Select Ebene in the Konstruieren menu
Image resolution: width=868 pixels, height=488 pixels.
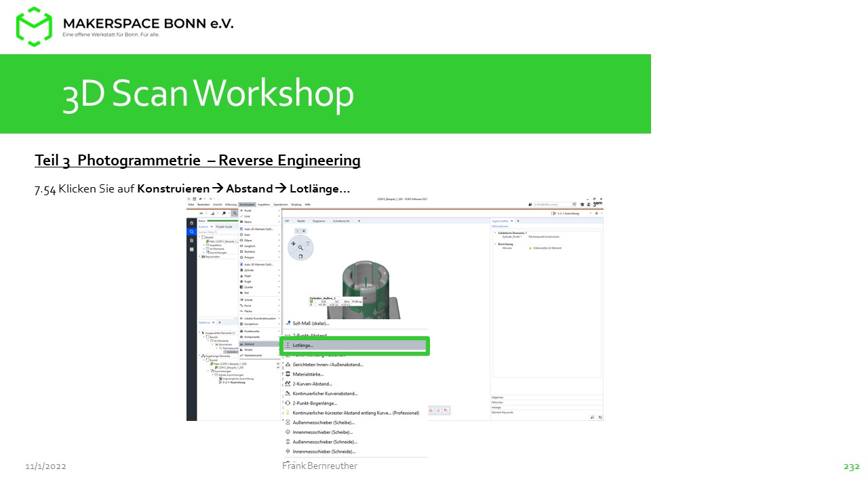point(260,222)
